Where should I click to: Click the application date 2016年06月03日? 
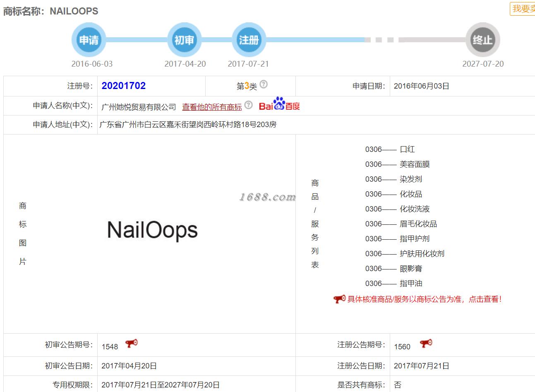421,86
